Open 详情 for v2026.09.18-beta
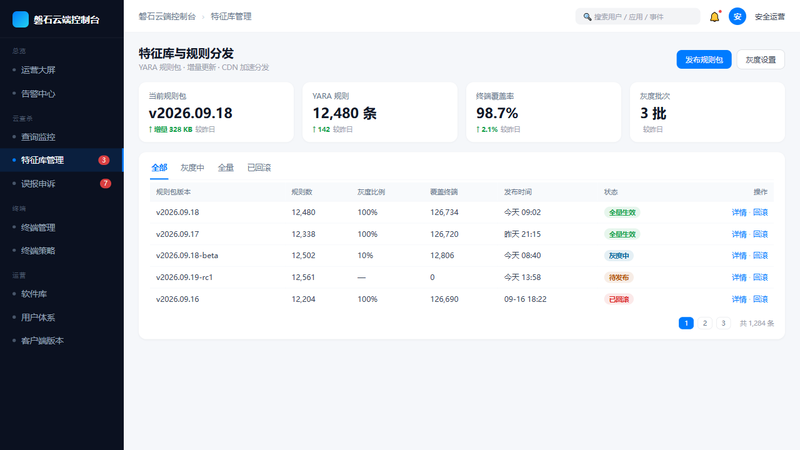Screen dimensions: 800x450 [x=739, y=256]
